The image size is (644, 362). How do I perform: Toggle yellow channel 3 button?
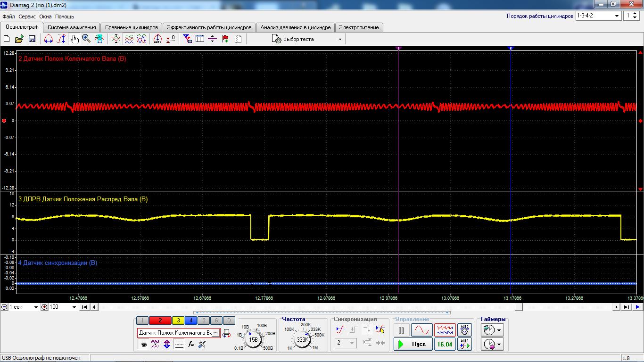178,321
